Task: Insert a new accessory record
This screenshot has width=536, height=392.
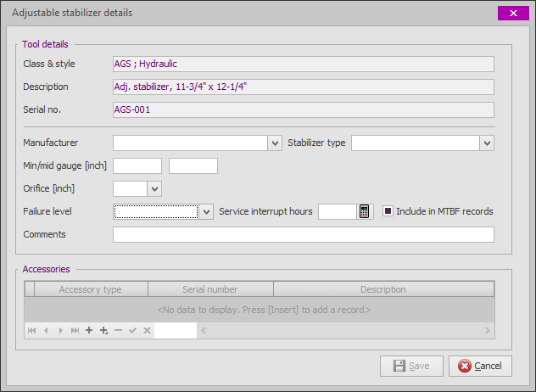Action: (89, 330)
